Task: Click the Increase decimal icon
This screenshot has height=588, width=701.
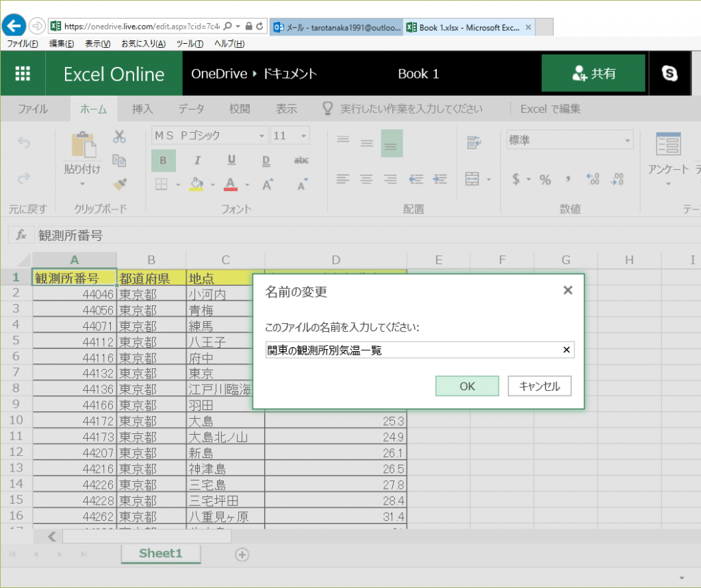Action: tap(593, 179)
